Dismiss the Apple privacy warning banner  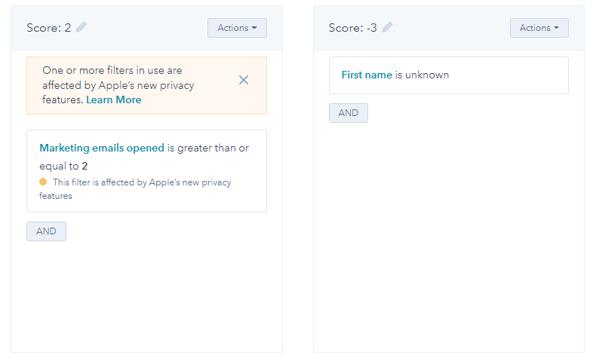(x=243, y=80)
